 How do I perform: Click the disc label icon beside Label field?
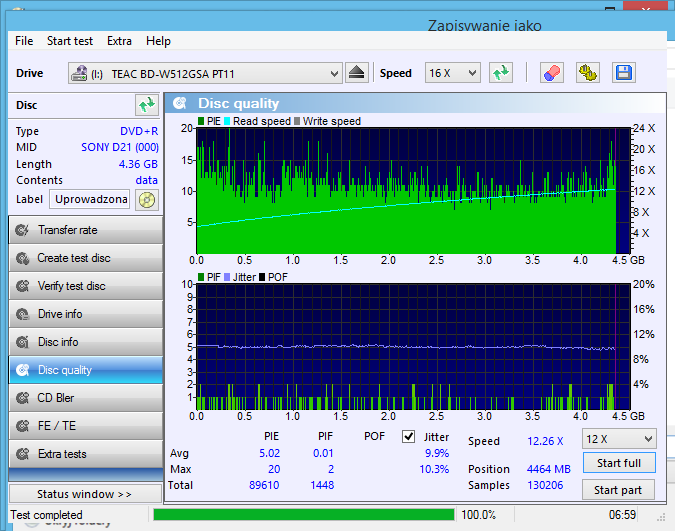coord(147,200)
